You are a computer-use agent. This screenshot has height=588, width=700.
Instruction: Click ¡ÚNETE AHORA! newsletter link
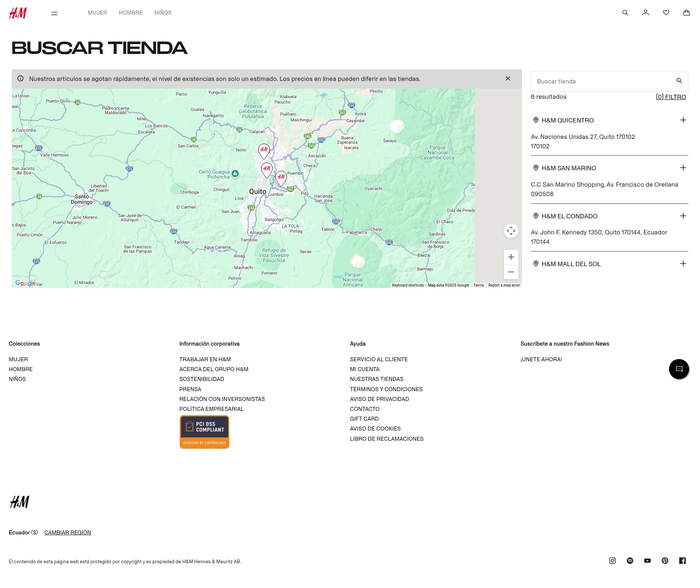pyautogui.click(x=541, y=359)
